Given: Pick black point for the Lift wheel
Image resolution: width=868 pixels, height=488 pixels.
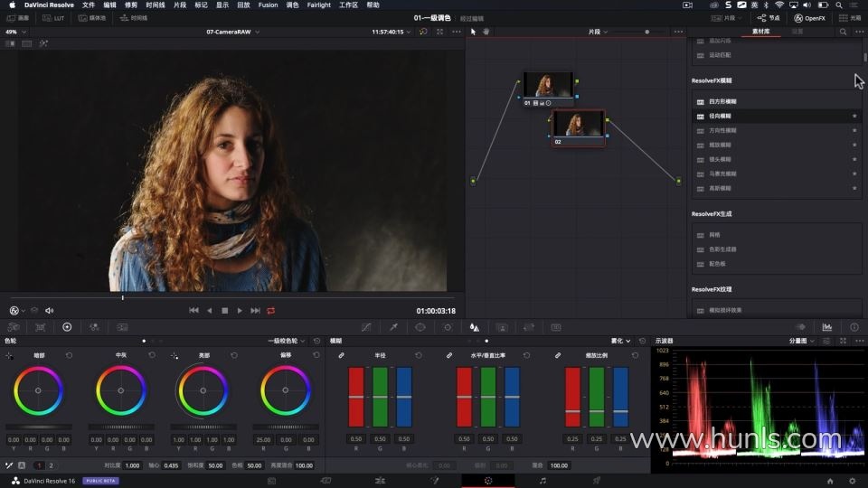Looking at the screenshot, I should [9, 356].
